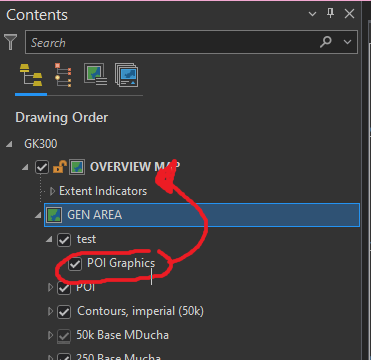Toggle 50k Base MDucha checkbox
Screen dimensions: 371x361
click(64, 336)
